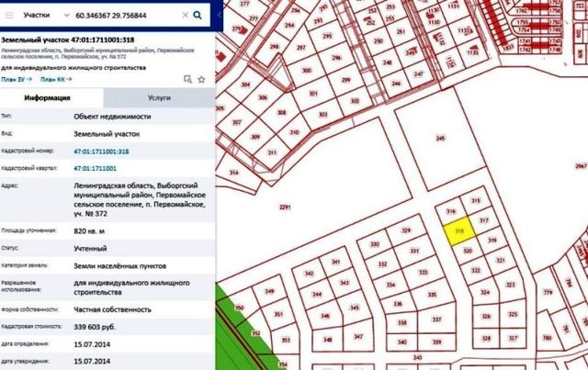
Task: Click parcel label 347 on the map
Action: 358,337
